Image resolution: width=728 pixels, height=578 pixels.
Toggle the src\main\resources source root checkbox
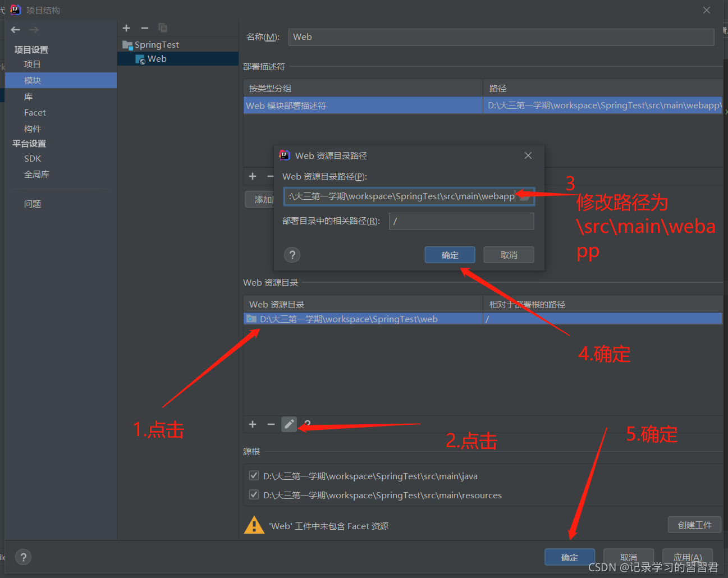[254, 495]
